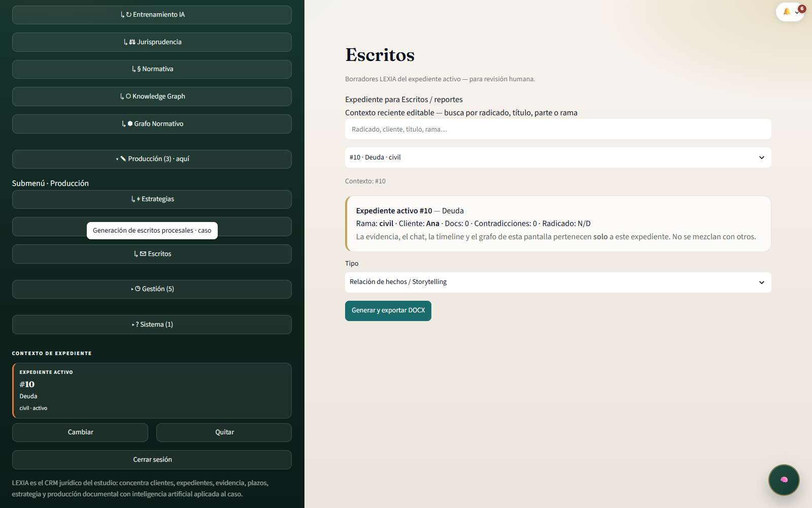The height and width of the screenshot is (508, 812).
Task: Focus the Radicado, cliente search field
Action: [558, 129]
